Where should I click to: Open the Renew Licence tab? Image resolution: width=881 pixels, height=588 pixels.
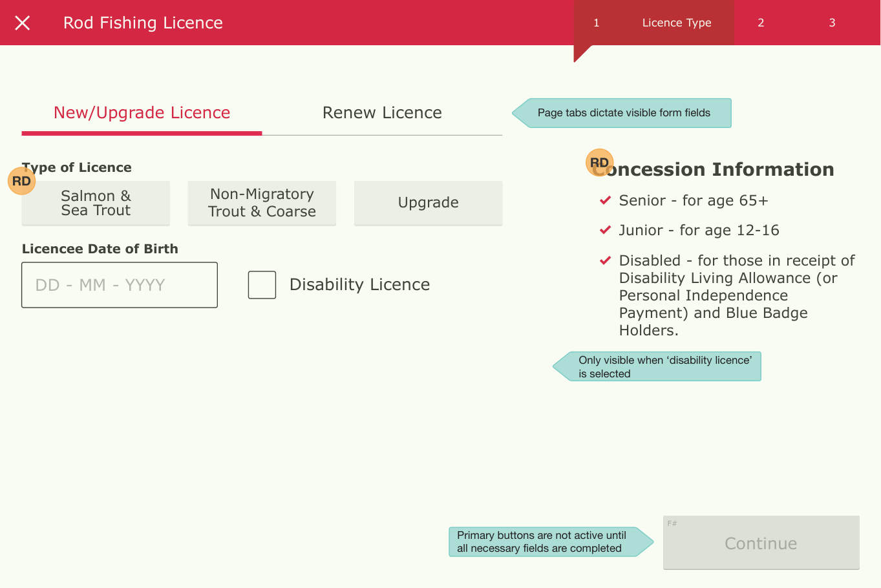[382, 113]
